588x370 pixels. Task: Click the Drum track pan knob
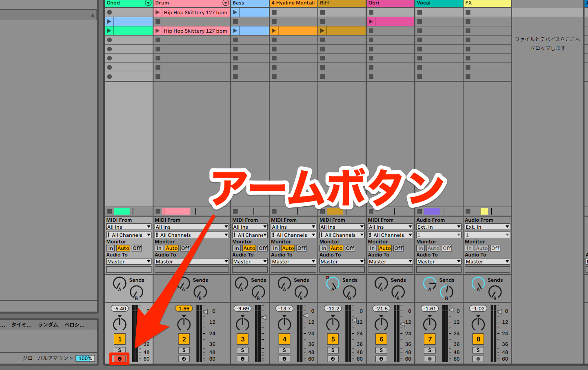pyautogui.click(x=184, y=324)
